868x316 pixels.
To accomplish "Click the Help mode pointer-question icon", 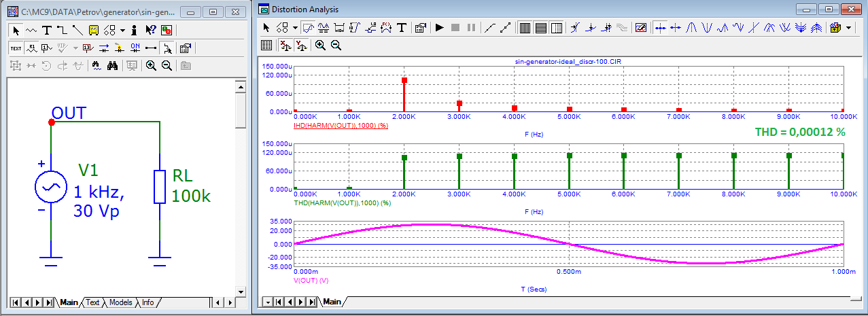I will click(151, 30).
